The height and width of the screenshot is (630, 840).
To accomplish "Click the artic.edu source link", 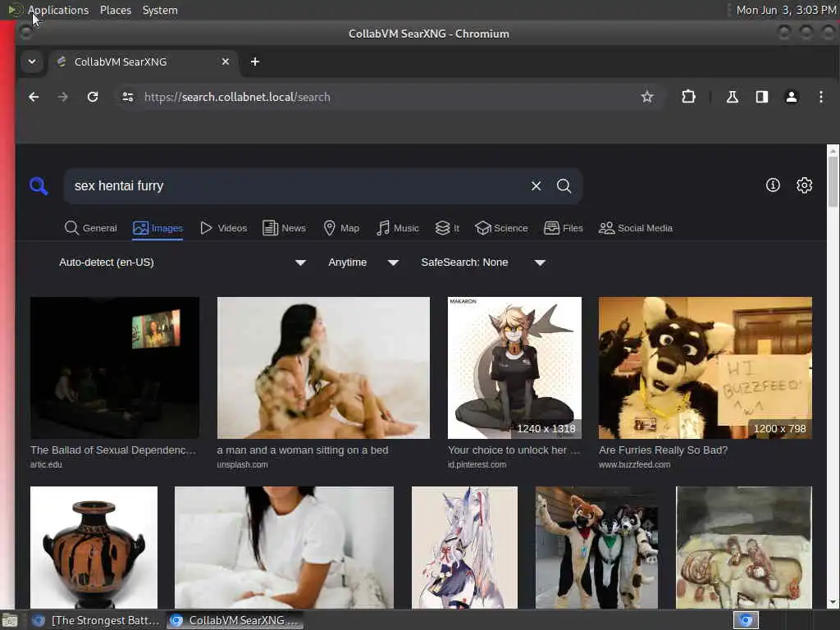I will point(46,464).
